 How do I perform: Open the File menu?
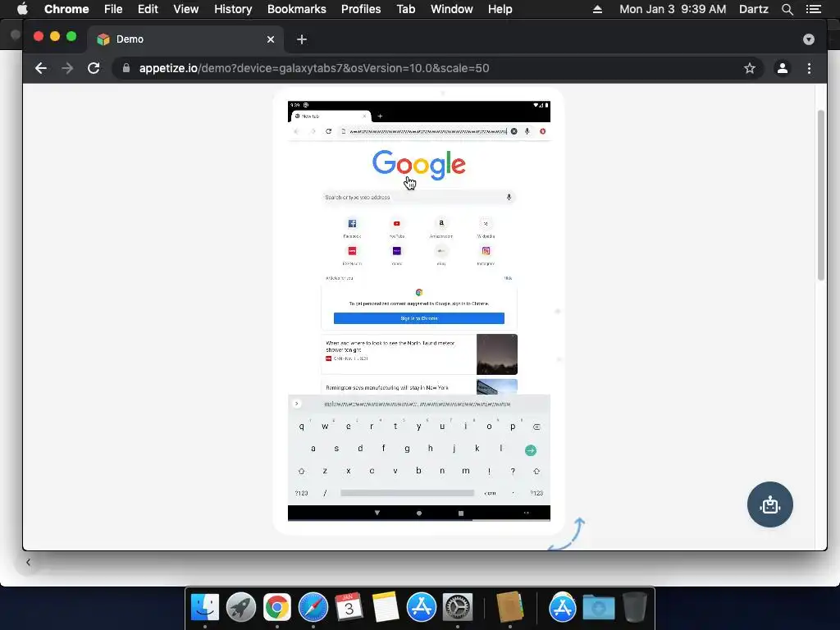113,9
